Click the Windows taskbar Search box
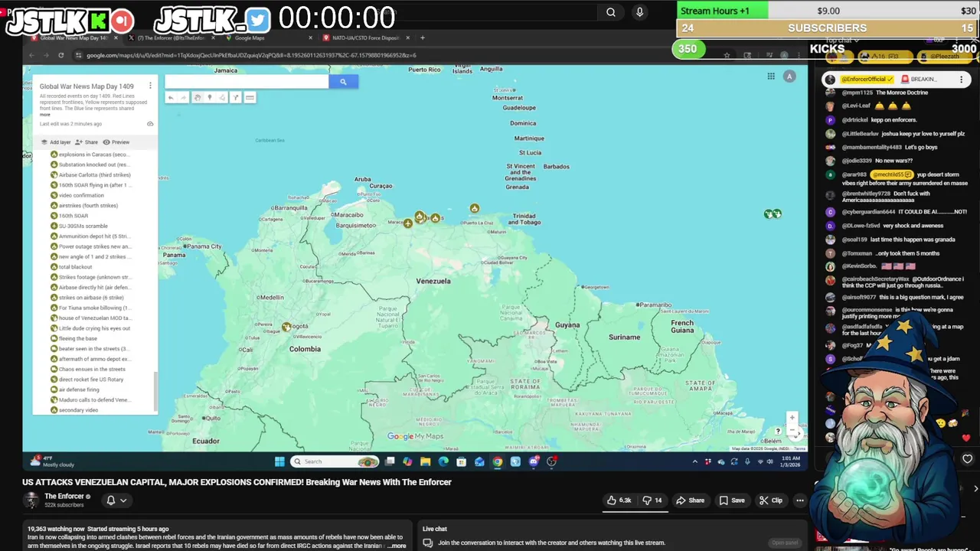Screen dimensions: 980x551 pyautogui.click(x=336, y=461)
